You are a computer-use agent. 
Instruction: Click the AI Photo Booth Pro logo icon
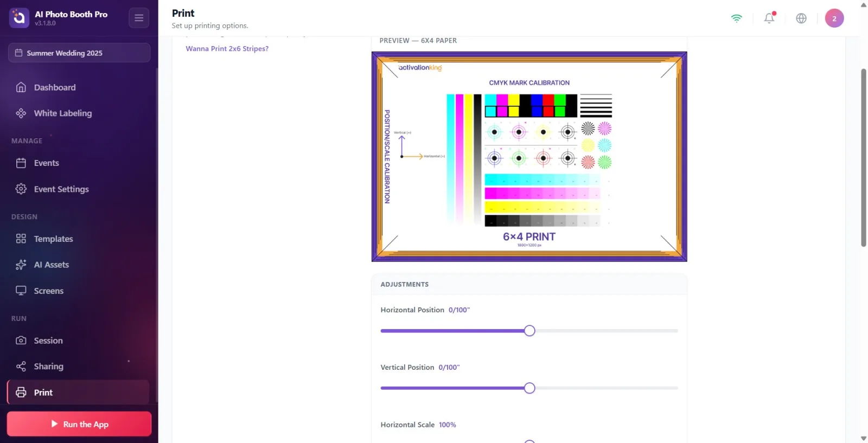click(x=19, y=18)
